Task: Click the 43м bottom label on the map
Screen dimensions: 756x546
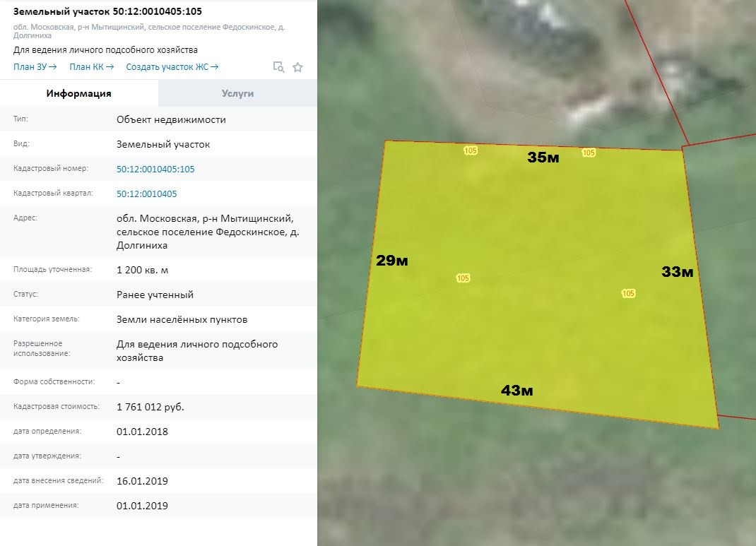Action: point(517,391)
